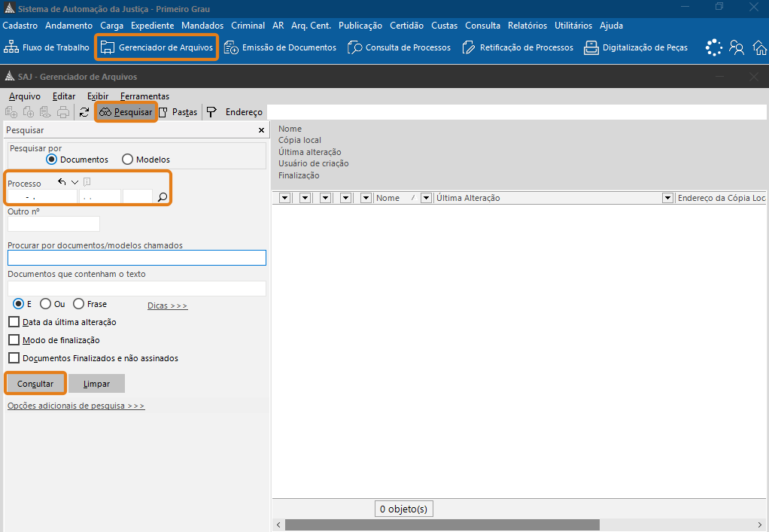Click the magnifier icon in the Processo field
This screenshot has width=769, height=532.
163,197
